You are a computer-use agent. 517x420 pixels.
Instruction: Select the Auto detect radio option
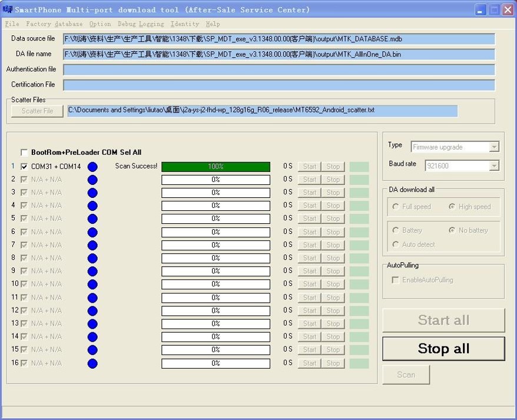[396, 244]
